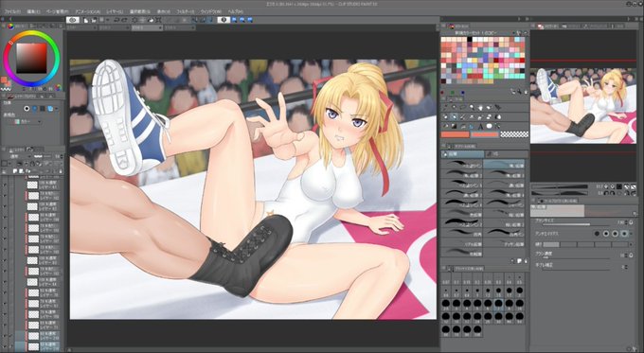Click the Navigator preview thumbnail
This screenshot has height=353, width=644.
pos(583,105)
